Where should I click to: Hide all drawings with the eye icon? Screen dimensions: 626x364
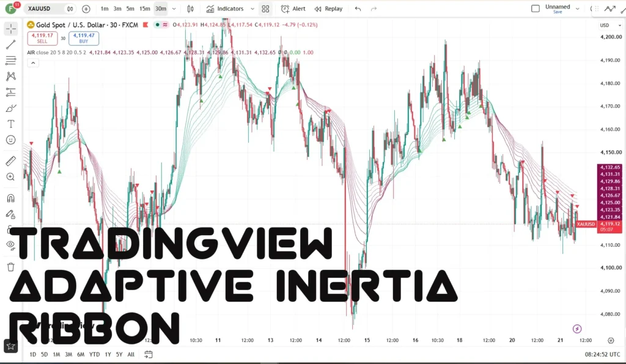11,245
